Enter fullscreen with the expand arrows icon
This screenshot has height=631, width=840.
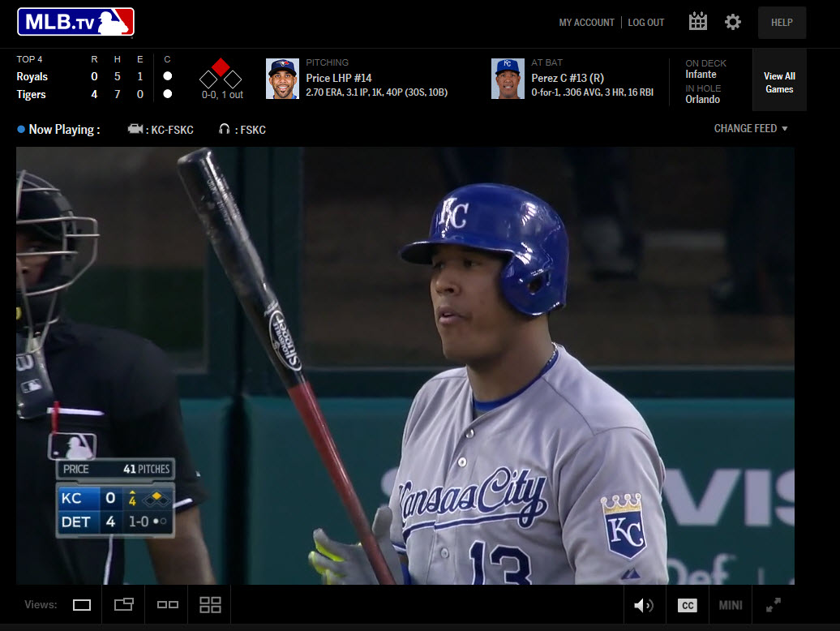[x=773, y=605]
